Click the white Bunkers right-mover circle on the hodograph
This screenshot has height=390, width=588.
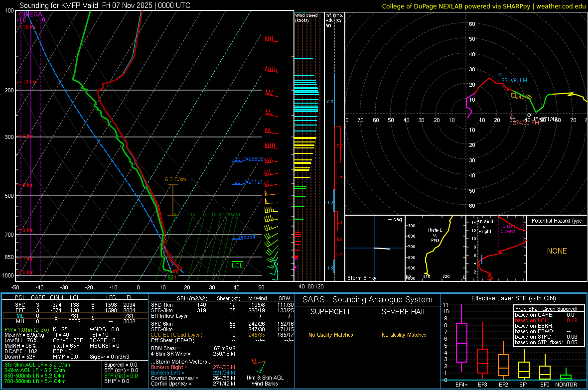[x=529, y=115]
